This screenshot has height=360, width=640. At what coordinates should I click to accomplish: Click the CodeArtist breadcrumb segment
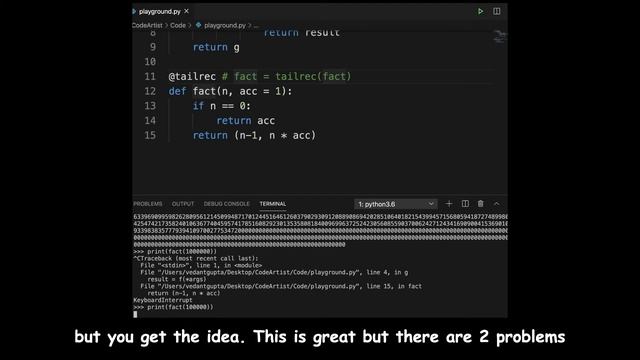tap(147, 25)
